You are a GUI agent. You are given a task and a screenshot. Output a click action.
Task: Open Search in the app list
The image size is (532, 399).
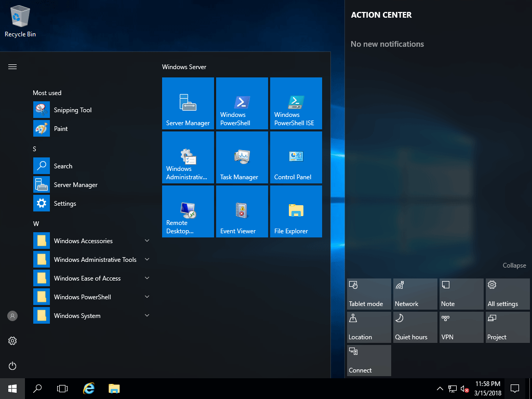(x=91, y=166)
